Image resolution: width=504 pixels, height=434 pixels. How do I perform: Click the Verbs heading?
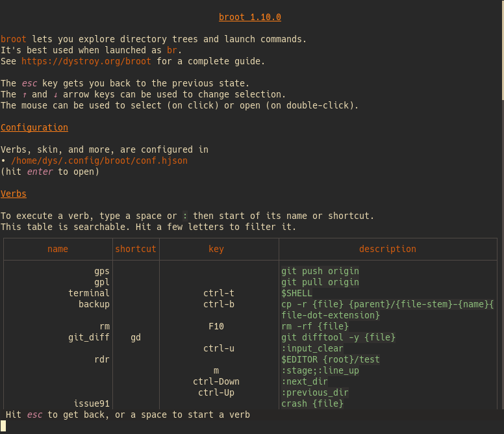click(14, 194)
